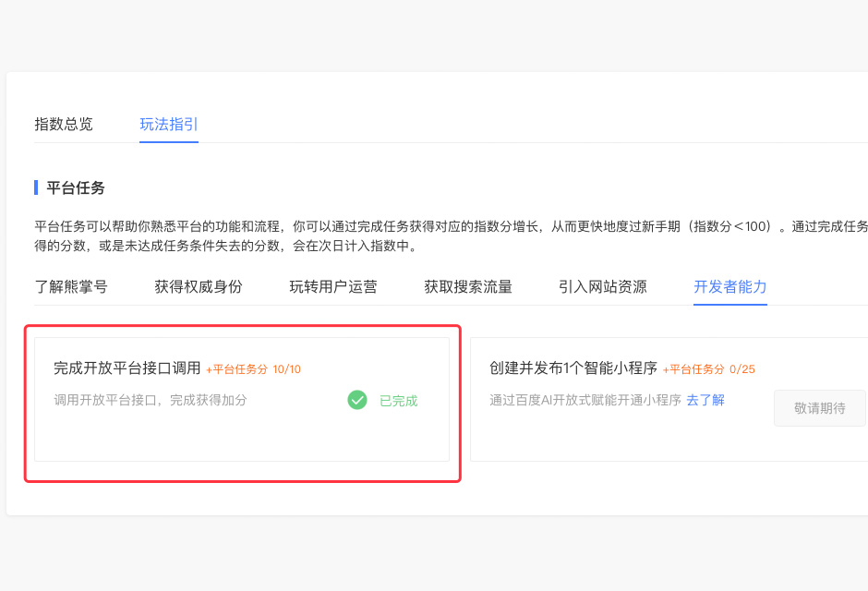Click the 敬请期待 button
The height and width of the screenshot is (591, 868).
pos(819,407)
